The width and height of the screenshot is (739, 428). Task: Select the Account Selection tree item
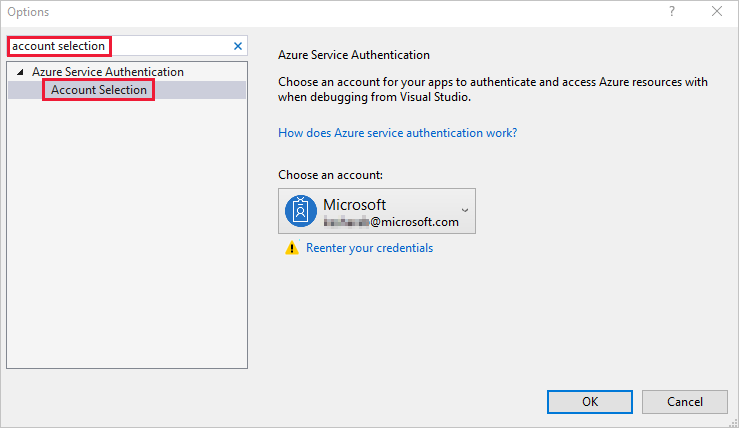99,90
